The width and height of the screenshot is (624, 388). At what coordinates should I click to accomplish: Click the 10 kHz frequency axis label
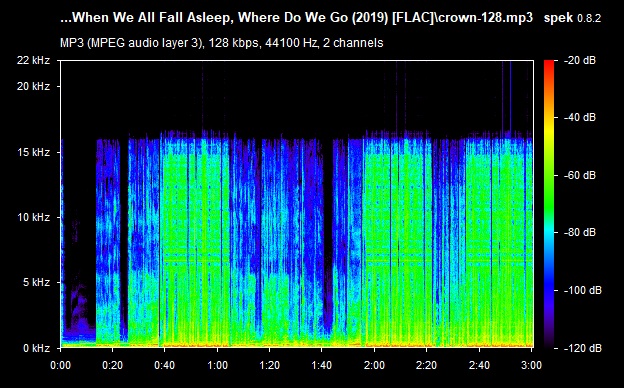click(33, 217)
